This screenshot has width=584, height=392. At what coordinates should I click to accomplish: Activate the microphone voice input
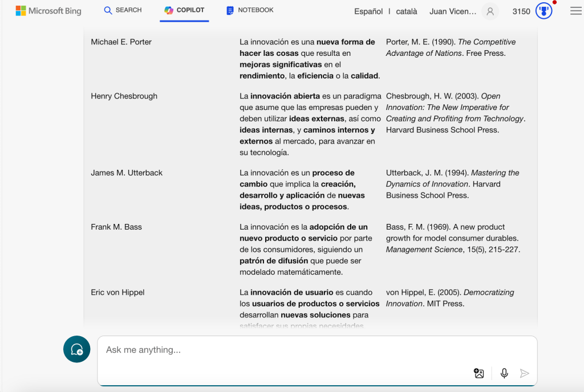point(504,373)
